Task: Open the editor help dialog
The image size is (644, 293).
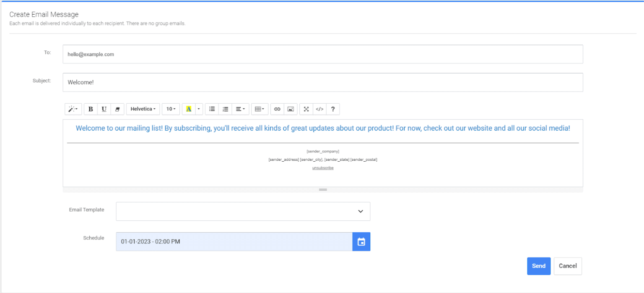Action: coord(332,109)
